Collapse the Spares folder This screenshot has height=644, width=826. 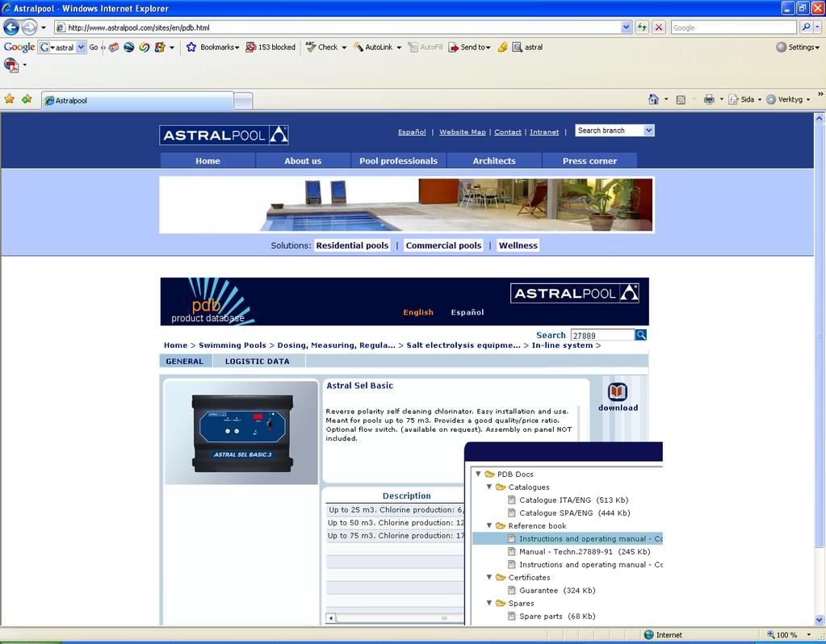point(488,603)
